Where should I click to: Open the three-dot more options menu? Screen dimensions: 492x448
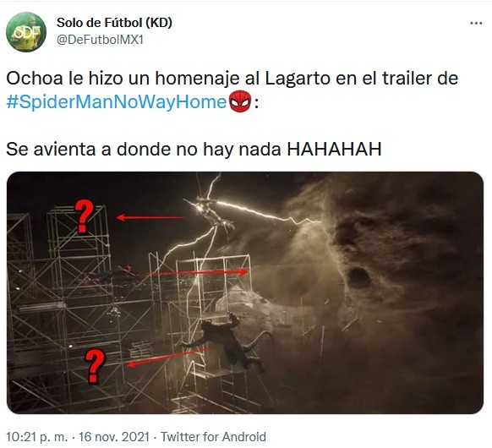click(x=476, y=23)
